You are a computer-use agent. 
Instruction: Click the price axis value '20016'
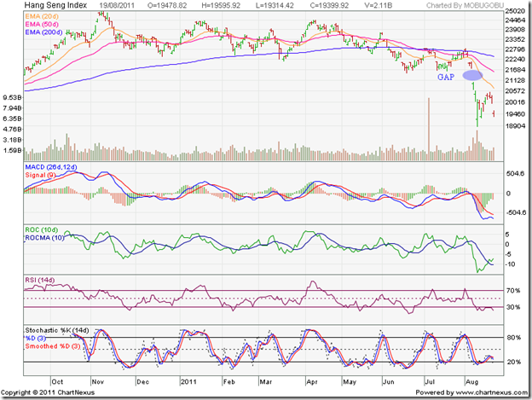515,102
